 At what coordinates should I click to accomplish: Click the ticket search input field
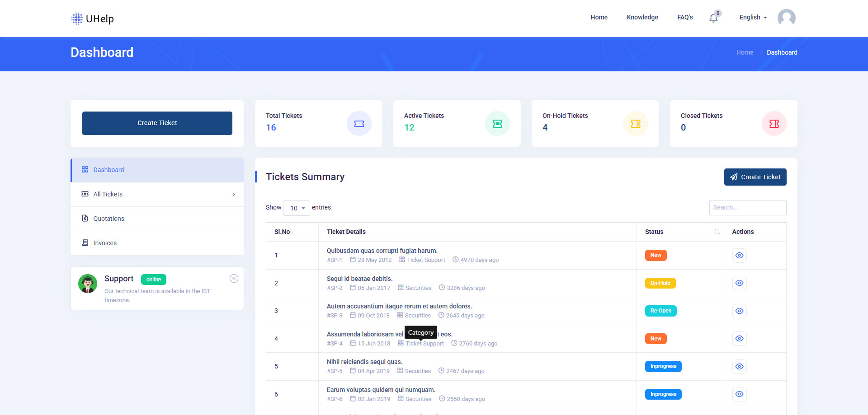(747, 208)
